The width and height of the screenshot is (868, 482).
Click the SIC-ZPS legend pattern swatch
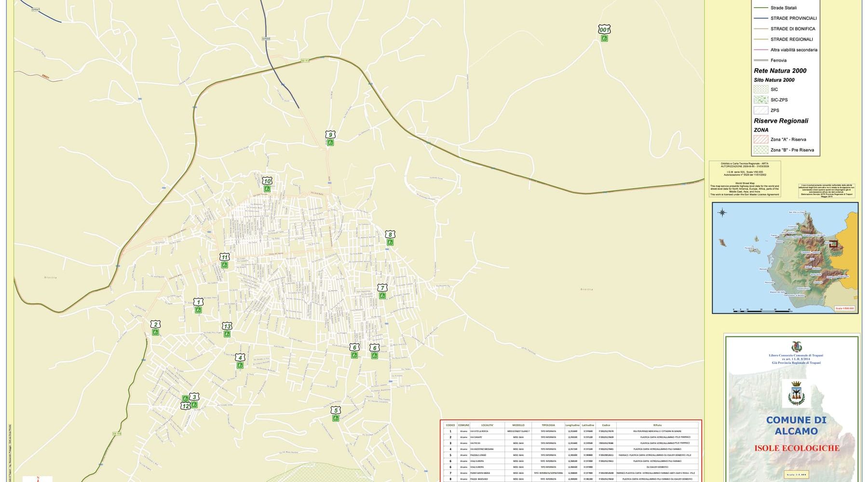[x=761, y=100]
